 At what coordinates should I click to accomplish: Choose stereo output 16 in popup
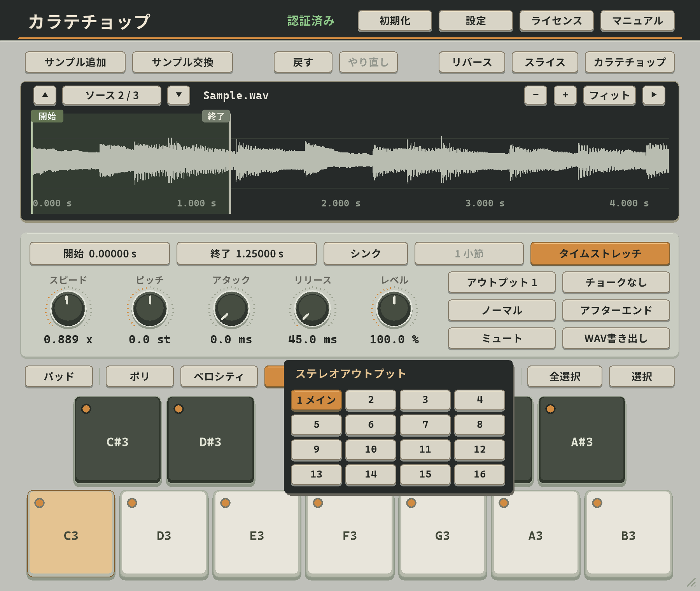click(479, 474)
